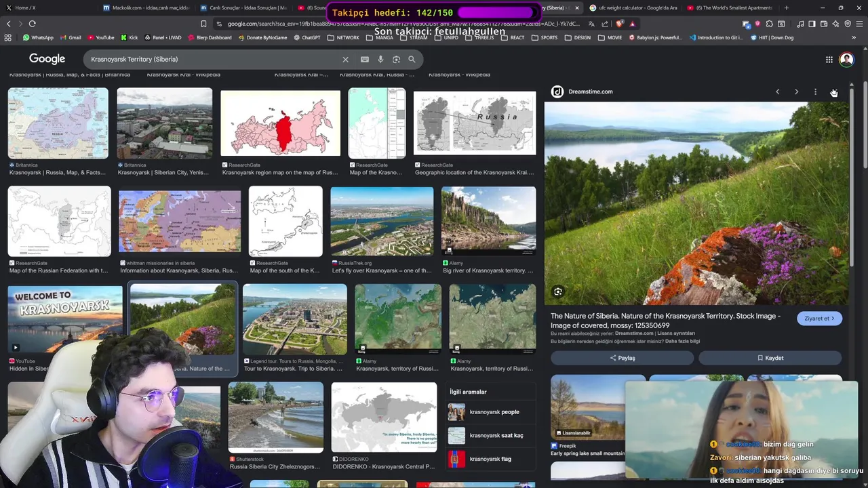868x488 pixels.
Task: Open the Google apps grid
Action: coord(829,60)
